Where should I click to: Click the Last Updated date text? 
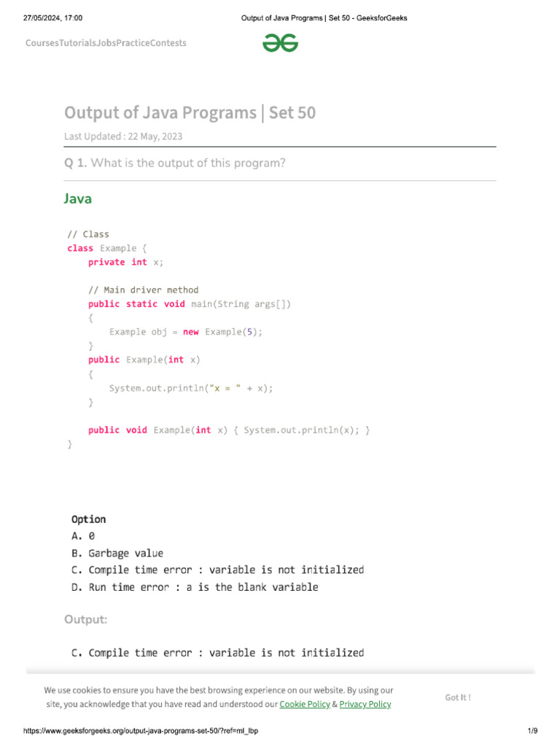(x=123, y=136)
